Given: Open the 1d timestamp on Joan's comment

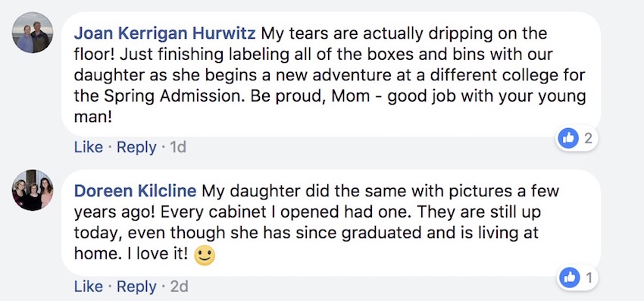Looking at the screenshot, I should (x=178, y=147).
